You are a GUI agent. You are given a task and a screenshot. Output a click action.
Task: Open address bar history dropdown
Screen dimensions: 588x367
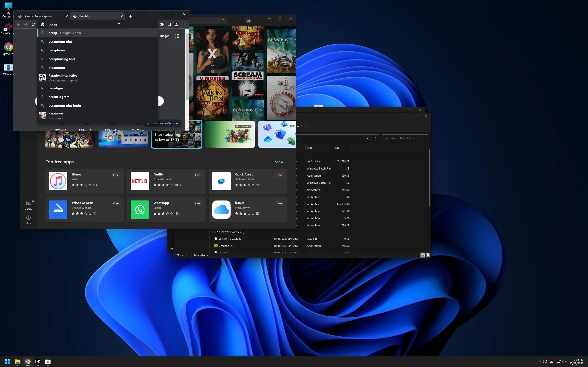[367, 138]
